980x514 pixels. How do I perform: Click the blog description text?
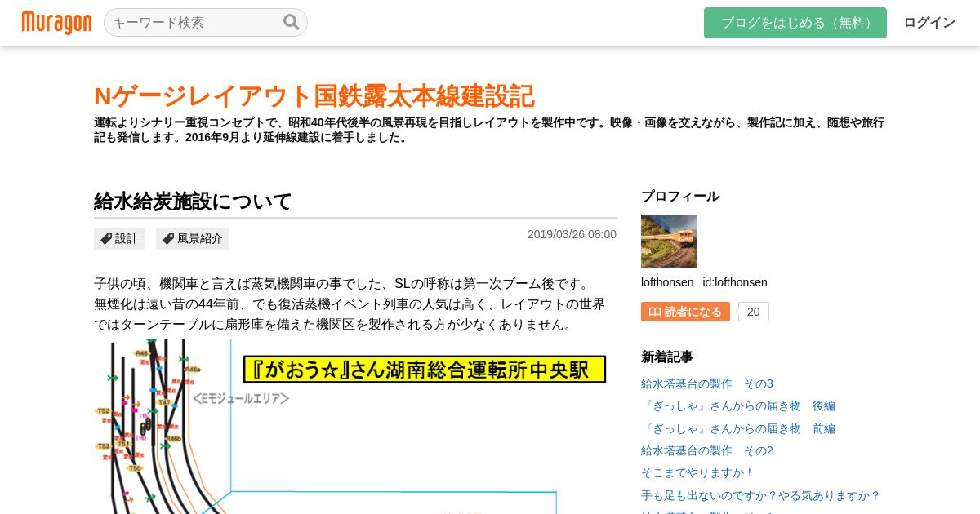click(489, 130)
